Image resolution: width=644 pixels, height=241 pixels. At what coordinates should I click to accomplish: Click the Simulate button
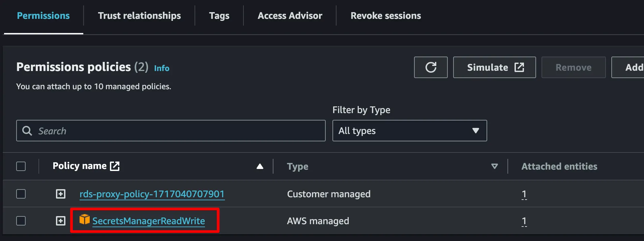(494, 67)
